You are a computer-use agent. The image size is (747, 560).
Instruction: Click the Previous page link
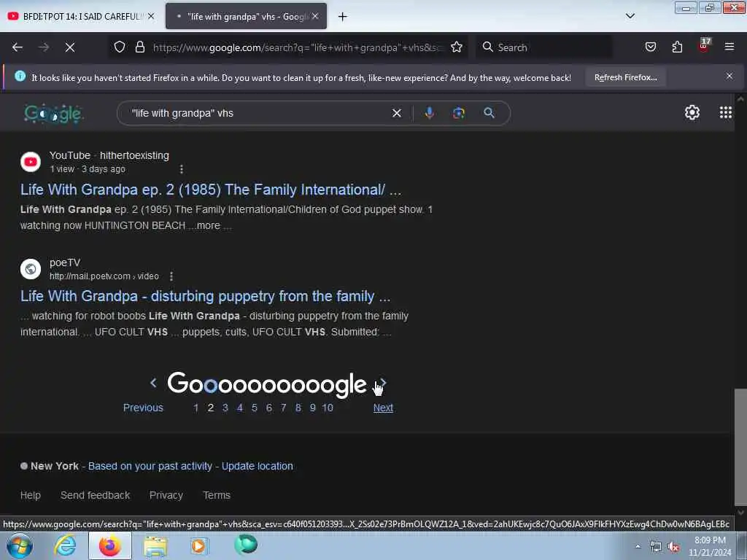[x=143, y=408]
